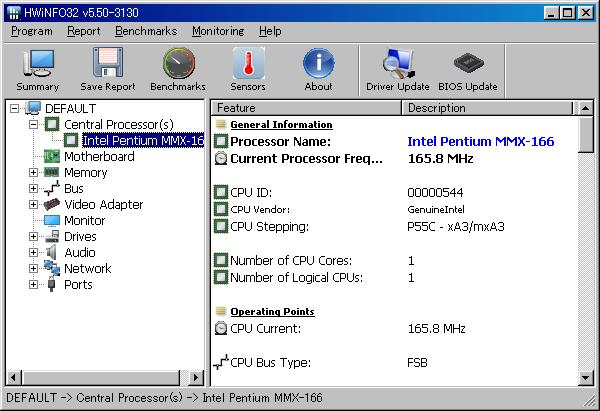Open the Benchmarks menu
600x411 pixels.
[x=146, y=31]
